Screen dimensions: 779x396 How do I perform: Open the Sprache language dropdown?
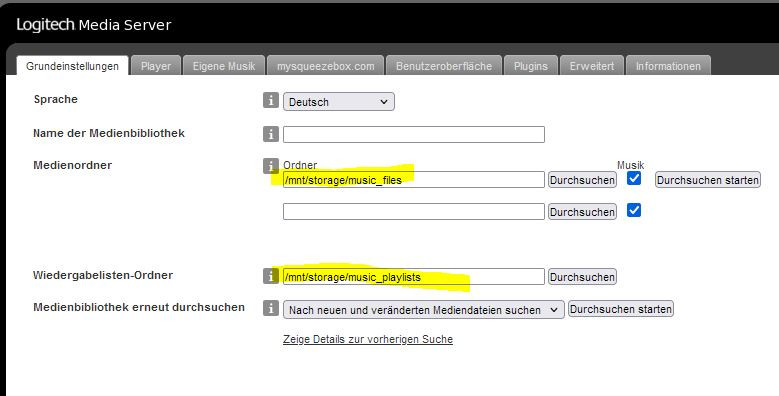point(339,101)
